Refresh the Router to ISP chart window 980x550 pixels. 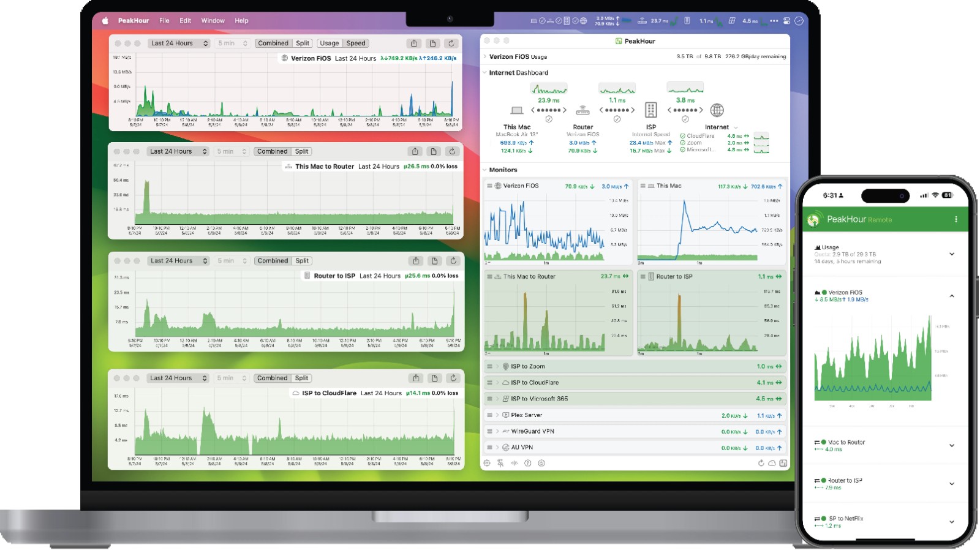[x=453, y=261]
